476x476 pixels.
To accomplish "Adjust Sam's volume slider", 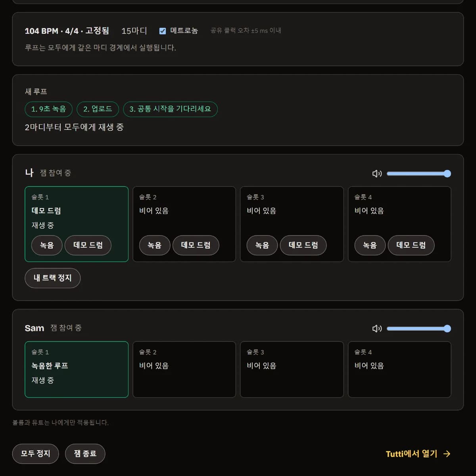I will tap(419, 328).
